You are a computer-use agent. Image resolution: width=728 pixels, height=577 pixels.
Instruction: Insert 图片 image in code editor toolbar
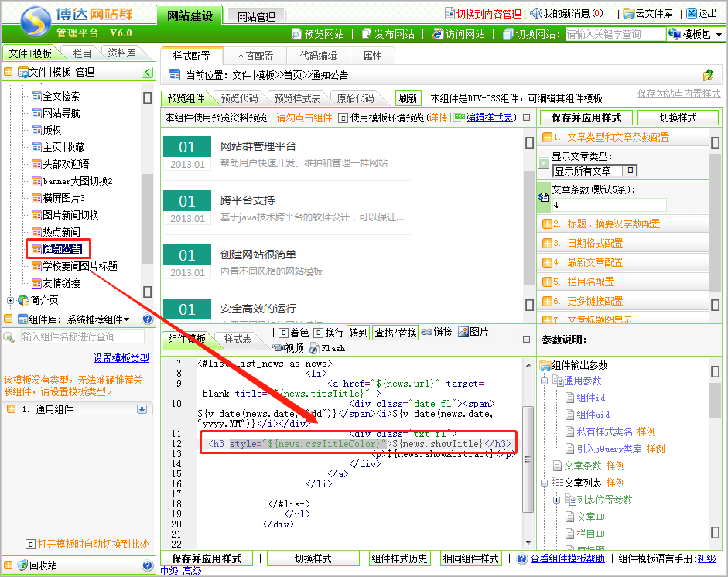463,333
